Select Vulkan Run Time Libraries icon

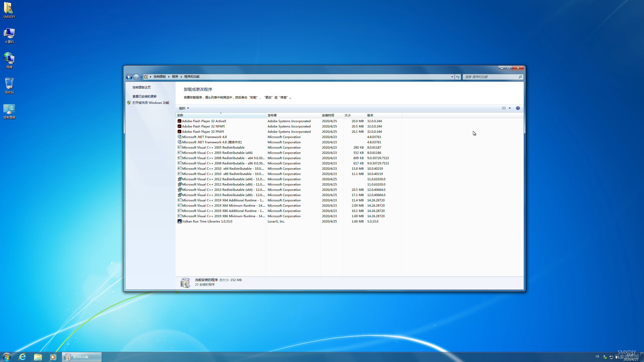[179, 221]
